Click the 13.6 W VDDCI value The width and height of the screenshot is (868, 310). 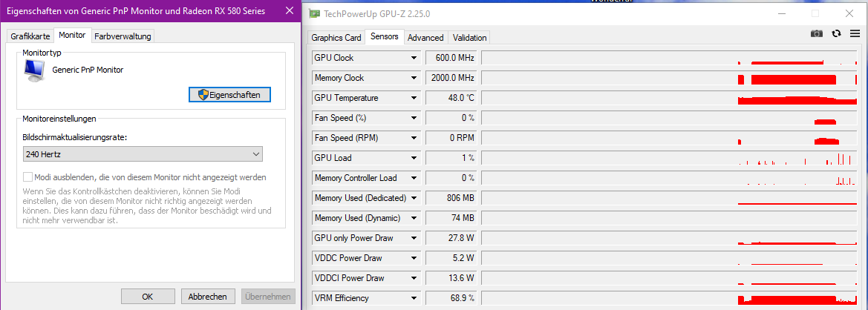click(451, 278)
